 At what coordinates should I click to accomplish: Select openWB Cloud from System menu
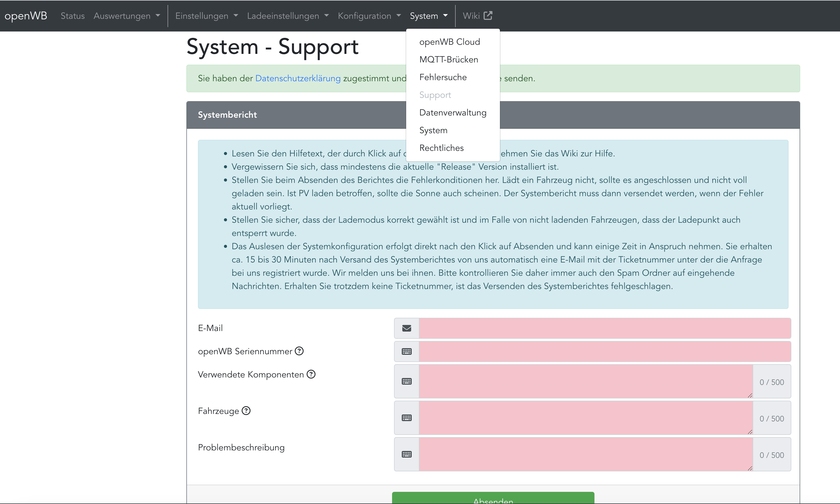[449, 42]
